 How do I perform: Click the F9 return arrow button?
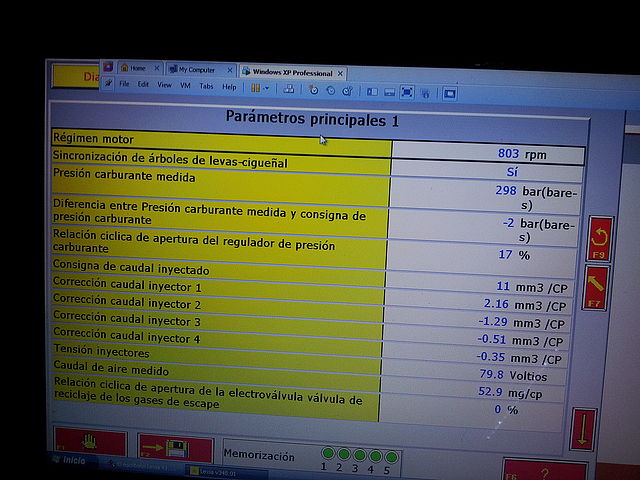(600, 240)
